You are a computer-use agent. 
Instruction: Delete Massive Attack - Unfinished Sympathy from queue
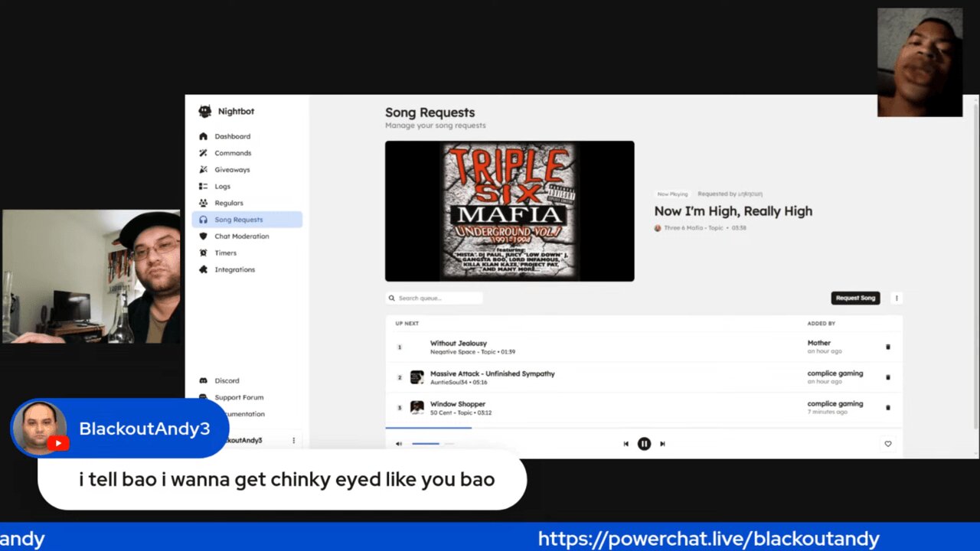coord(888,377)
